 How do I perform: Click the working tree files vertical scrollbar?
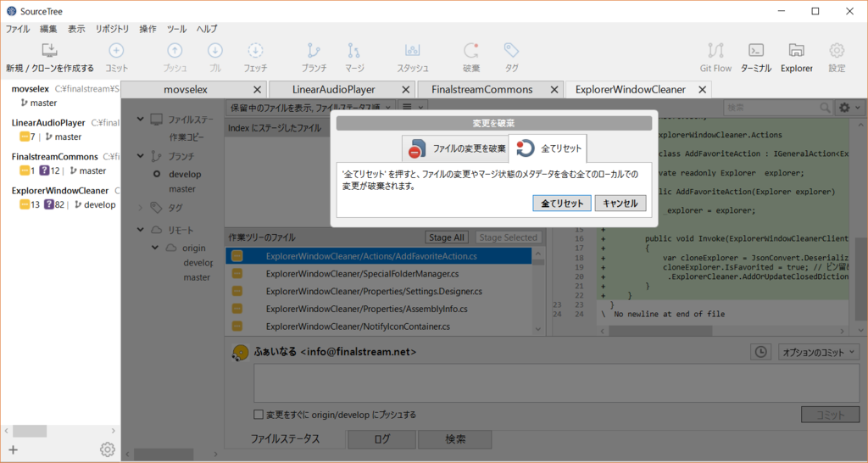pyautogui.click(x=538, y=291)
